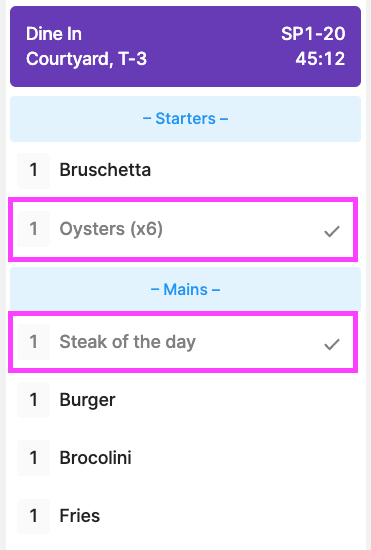The width and height of the screenshot is (371, 550).
Task: Click the Steak of the day quantity badge
Action: (34, 342)
